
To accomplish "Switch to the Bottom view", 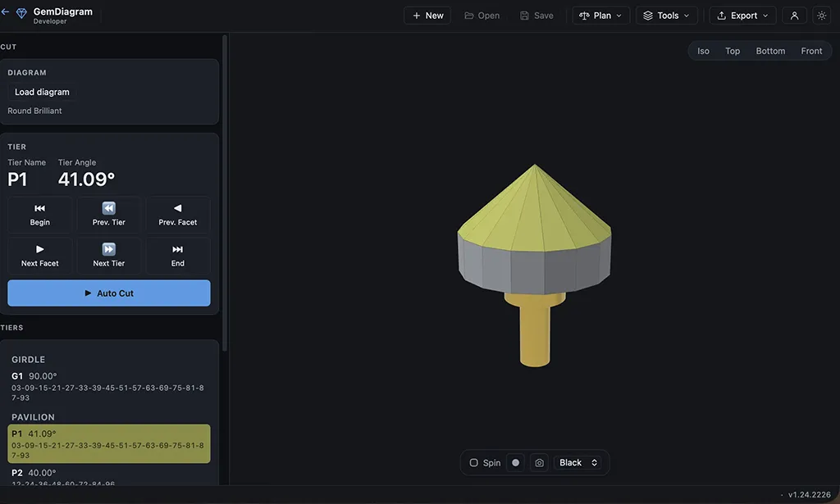I will click(770, 51).
